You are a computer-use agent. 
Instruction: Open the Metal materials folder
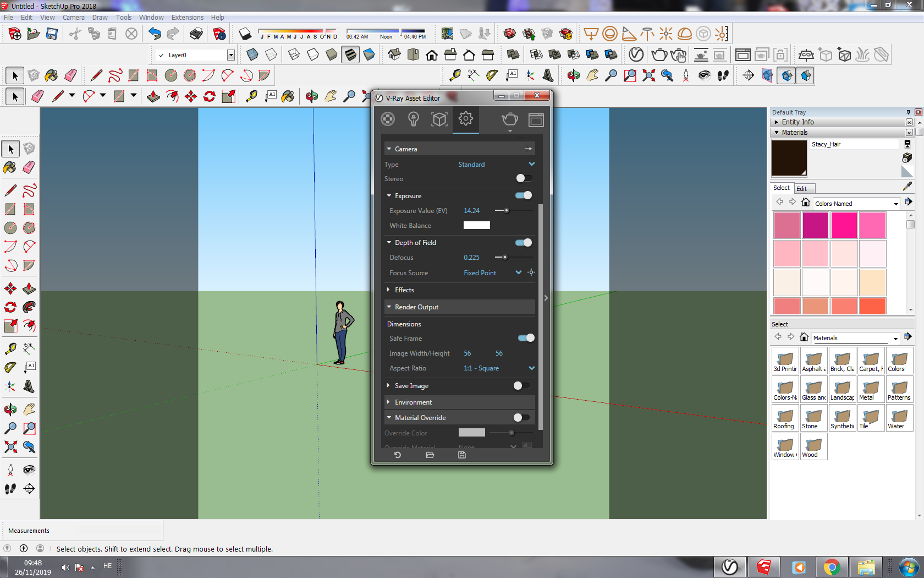(x=871, y=389)
